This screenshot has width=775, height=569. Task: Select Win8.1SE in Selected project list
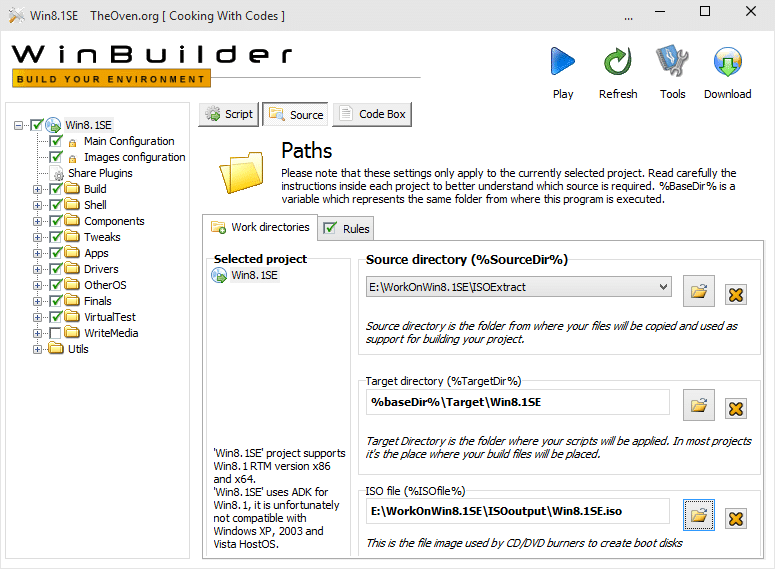click(254, 275)
